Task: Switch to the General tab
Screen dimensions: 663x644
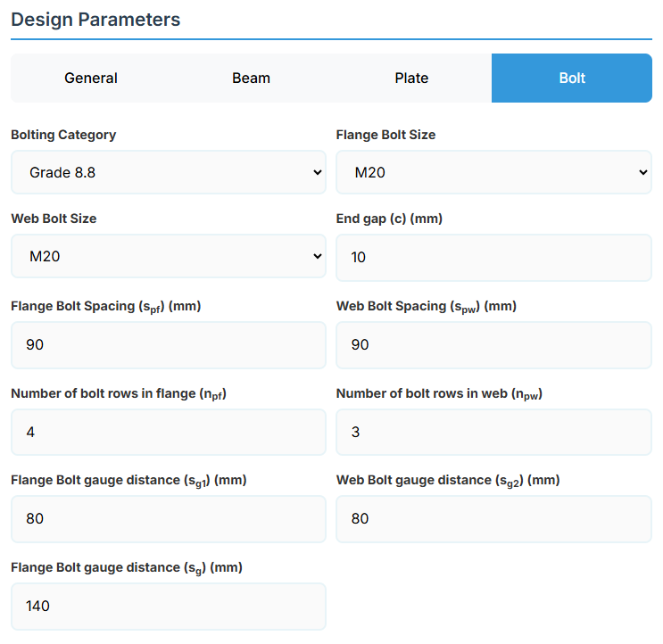Action: pyautogui.click(x=90, y=78)
